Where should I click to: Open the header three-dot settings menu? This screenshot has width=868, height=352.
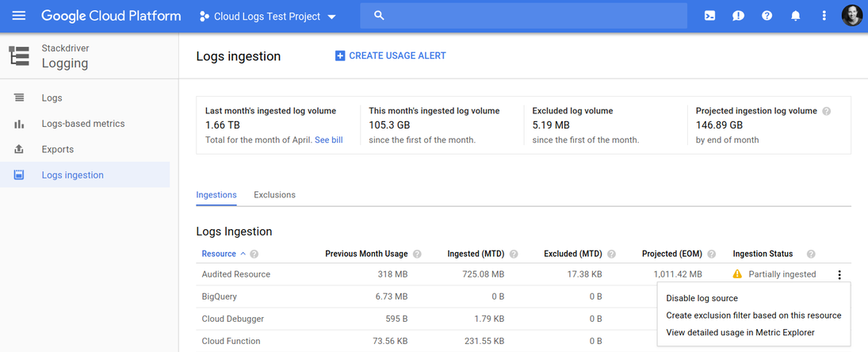coord(824,16)
